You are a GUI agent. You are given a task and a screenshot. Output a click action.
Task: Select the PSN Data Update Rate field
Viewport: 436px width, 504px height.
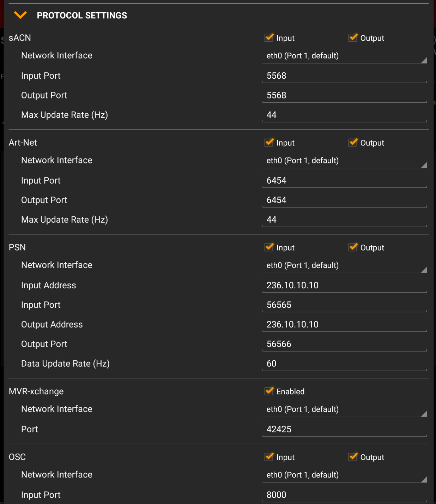[345, 363]
